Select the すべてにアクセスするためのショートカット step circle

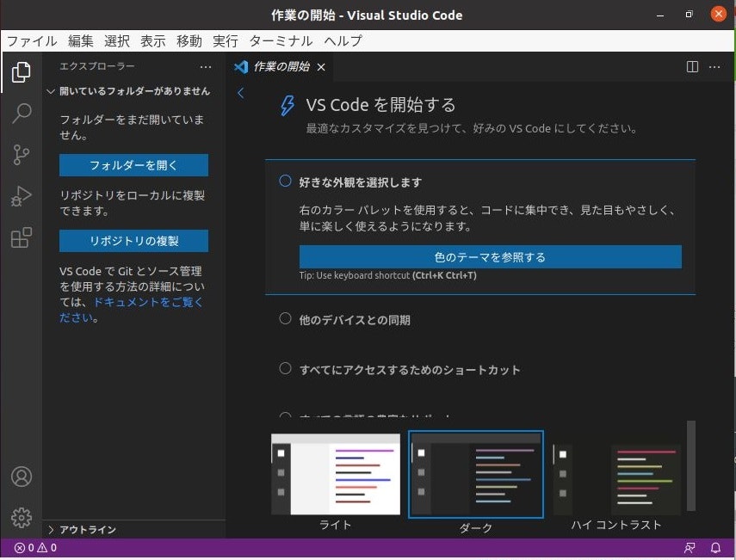pos(285,369)
